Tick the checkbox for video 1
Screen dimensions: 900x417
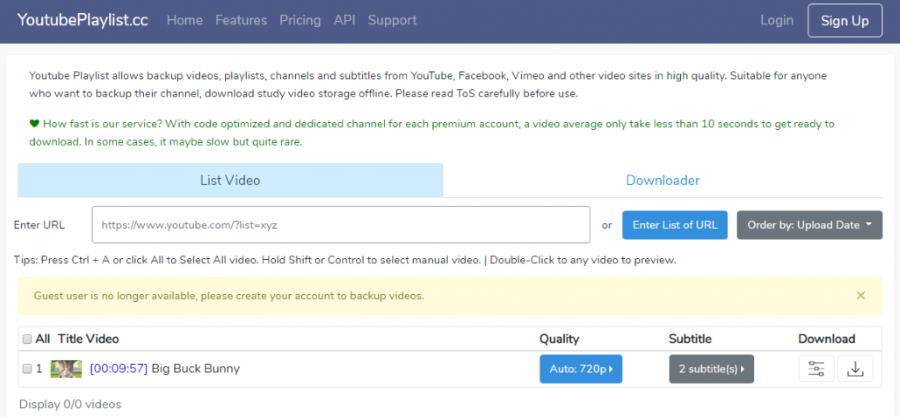click(27, 369)
